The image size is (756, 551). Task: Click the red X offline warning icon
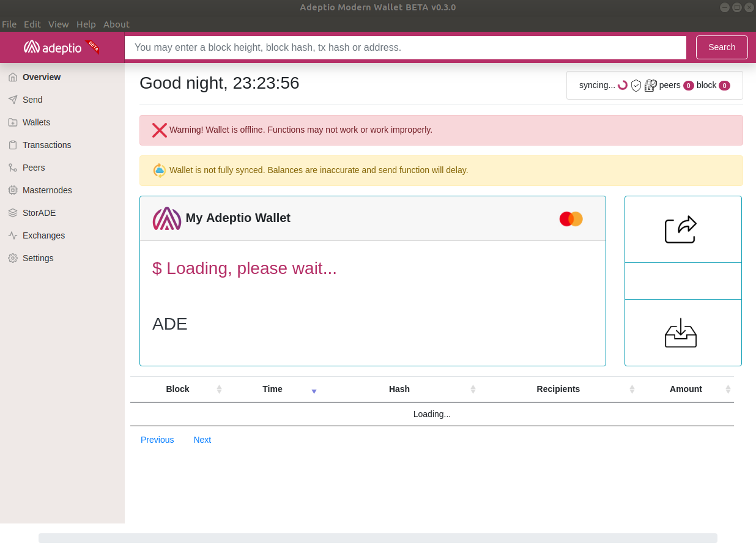(x=160, y=130)
